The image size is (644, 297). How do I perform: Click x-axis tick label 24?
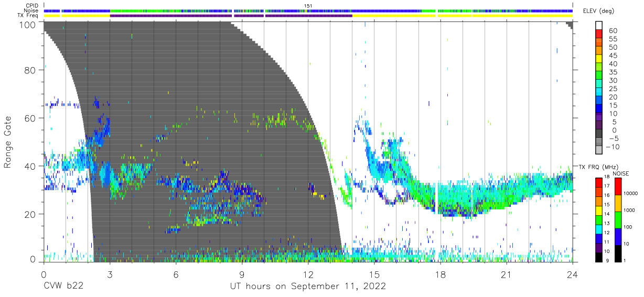click(573, 274)
